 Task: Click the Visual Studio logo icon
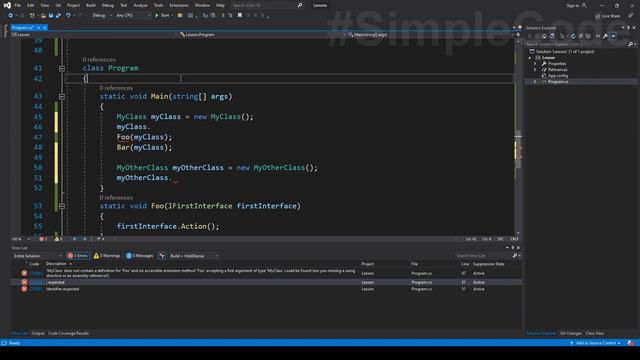tap(7, 5)
